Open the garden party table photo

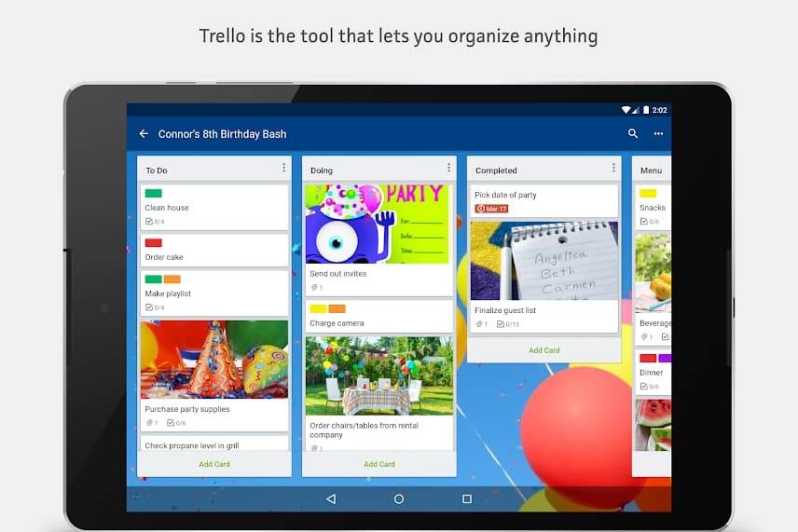[379, 375]
